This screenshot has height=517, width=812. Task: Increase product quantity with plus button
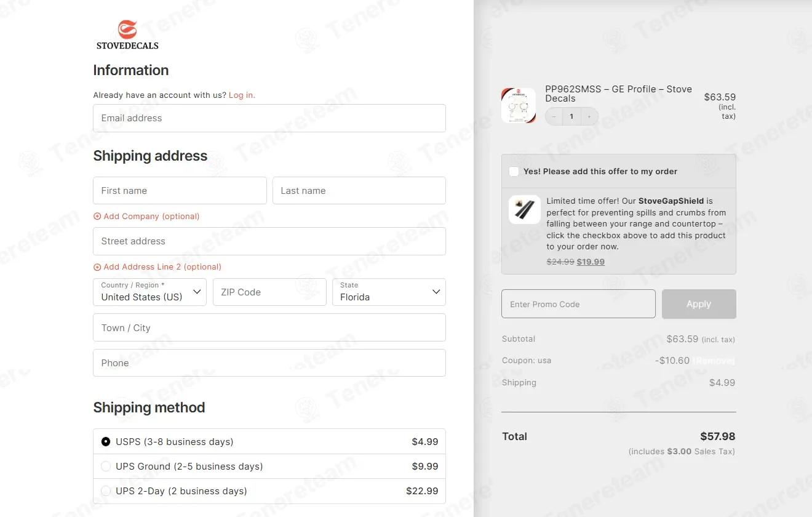(589, 116)
